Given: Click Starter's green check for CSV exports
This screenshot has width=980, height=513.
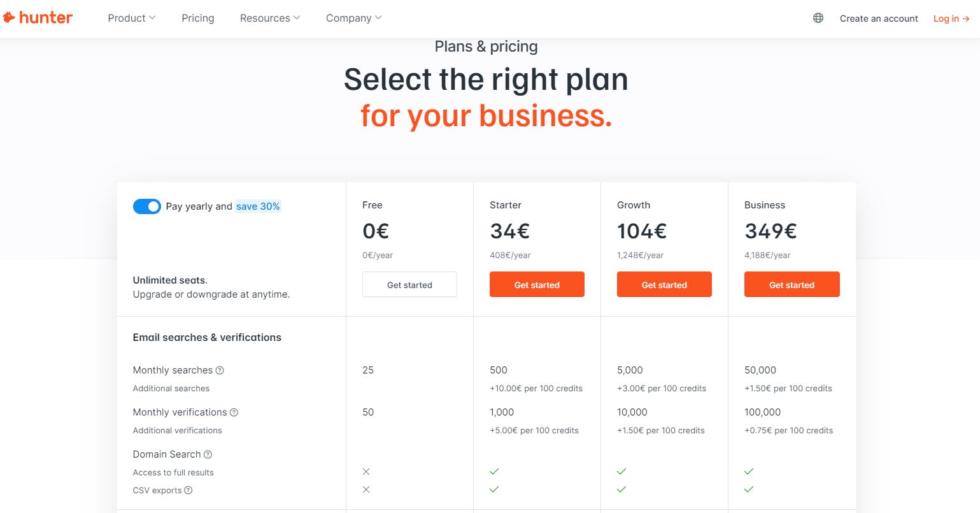Looking at the screenshot, I should point(494,489).
